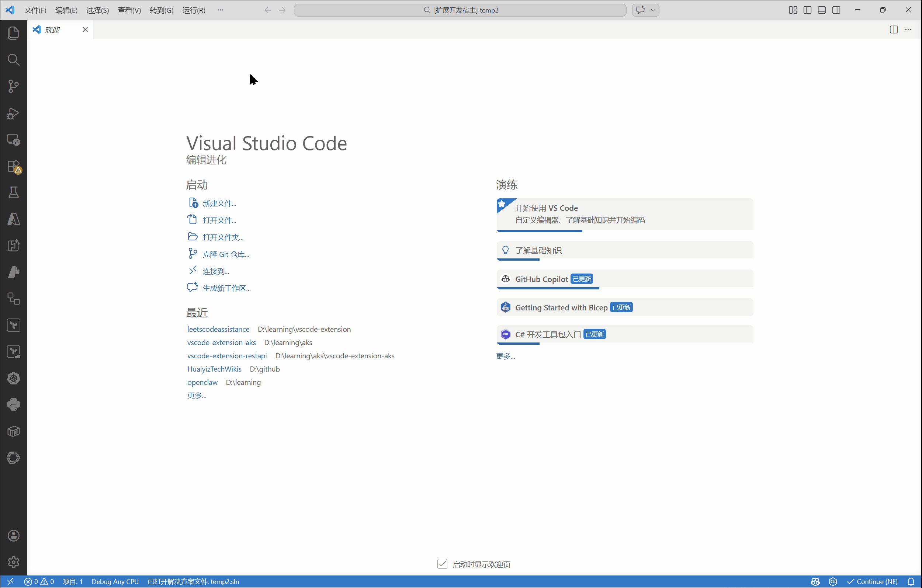Click 新建文件... link
Image resolution: width=922 pixels, height=588 pixels.
click(219, 203)
